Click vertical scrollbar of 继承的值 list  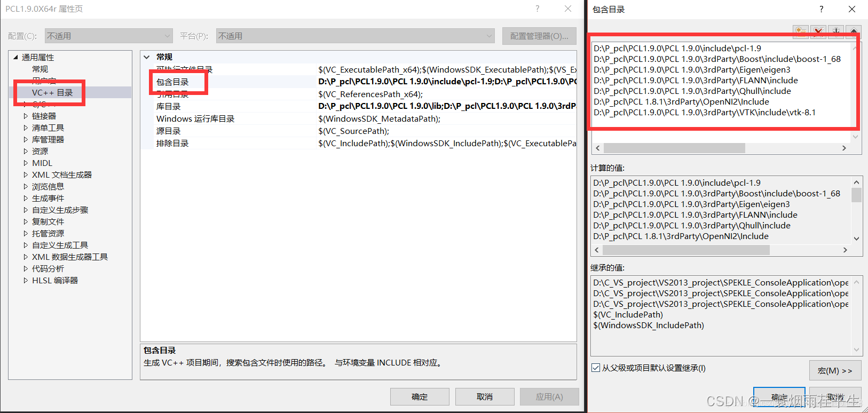(x=856, y=316)
